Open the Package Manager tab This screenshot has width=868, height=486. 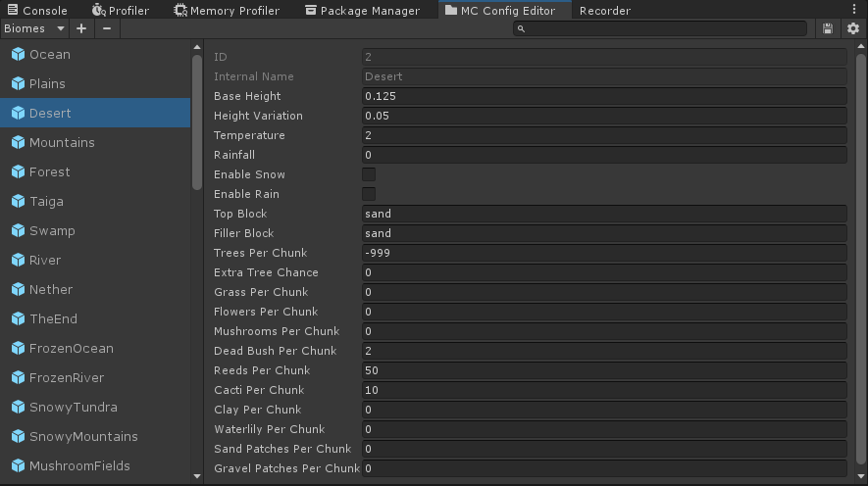363,10
